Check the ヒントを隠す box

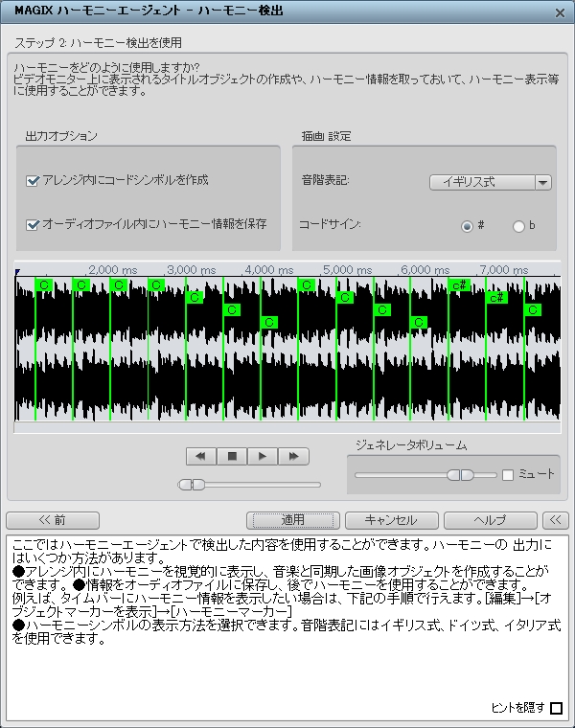coord(556,708)
